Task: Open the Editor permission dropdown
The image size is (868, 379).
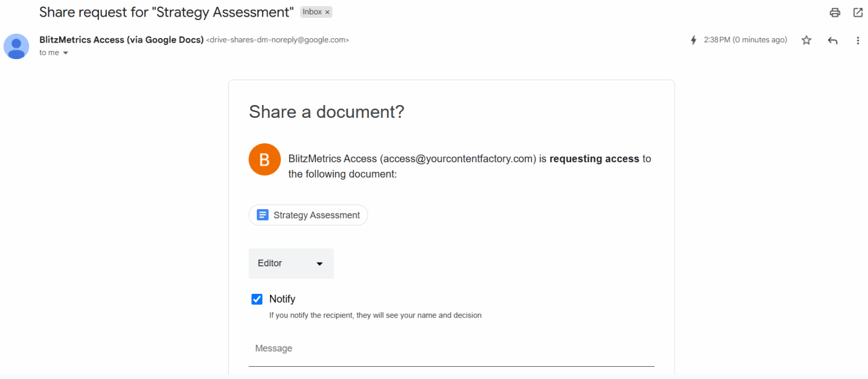Action: 291,263
